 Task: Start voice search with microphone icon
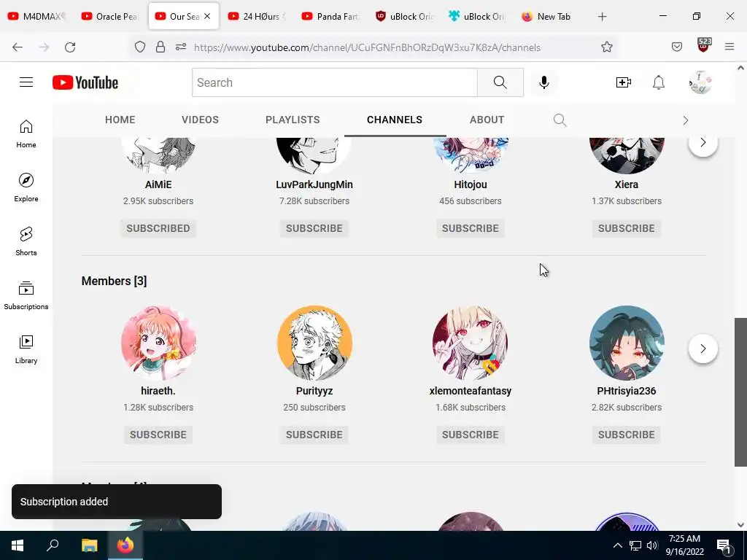[x=543, y=82]
